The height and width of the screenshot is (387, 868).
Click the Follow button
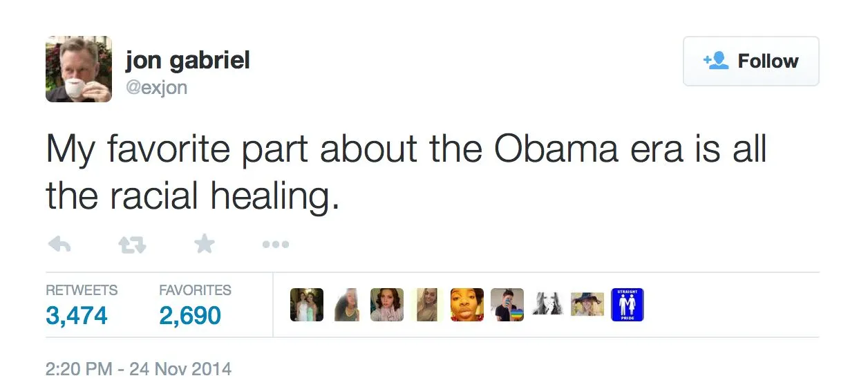pyautogui.click(x=751, y=62)
